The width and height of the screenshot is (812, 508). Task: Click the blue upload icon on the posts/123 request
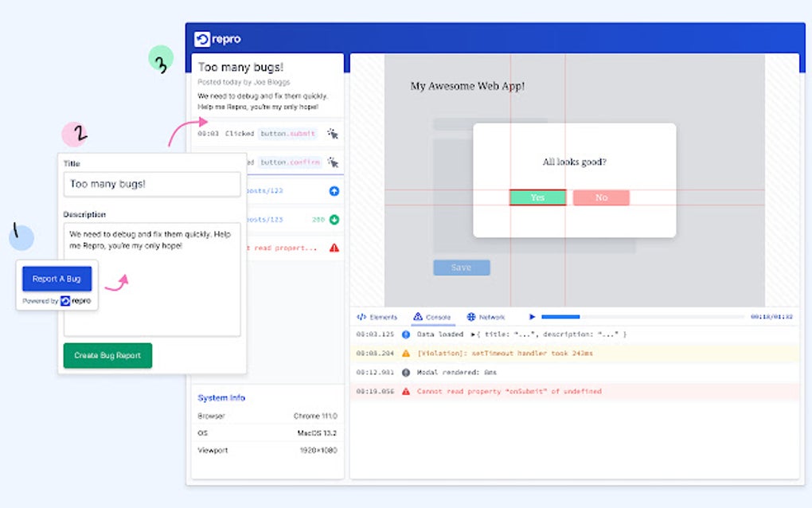pyautogui.click(x=334, y=191)
